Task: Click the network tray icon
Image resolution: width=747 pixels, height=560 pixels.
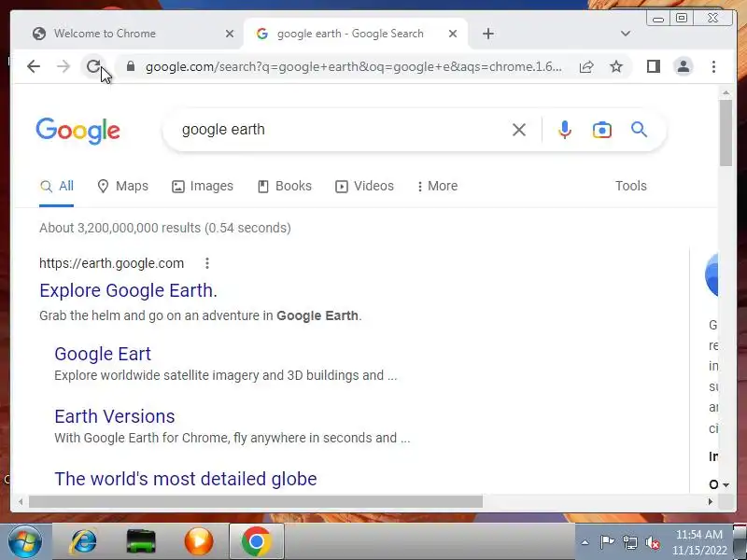Action: (x=629, y=542)
